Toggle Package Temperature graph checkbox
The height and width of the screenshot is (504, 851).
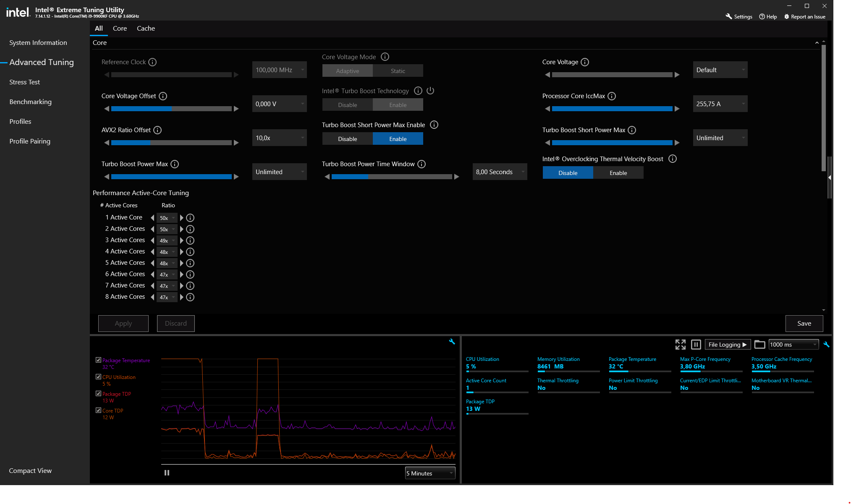pyautogui.click(x=98, y=360)
